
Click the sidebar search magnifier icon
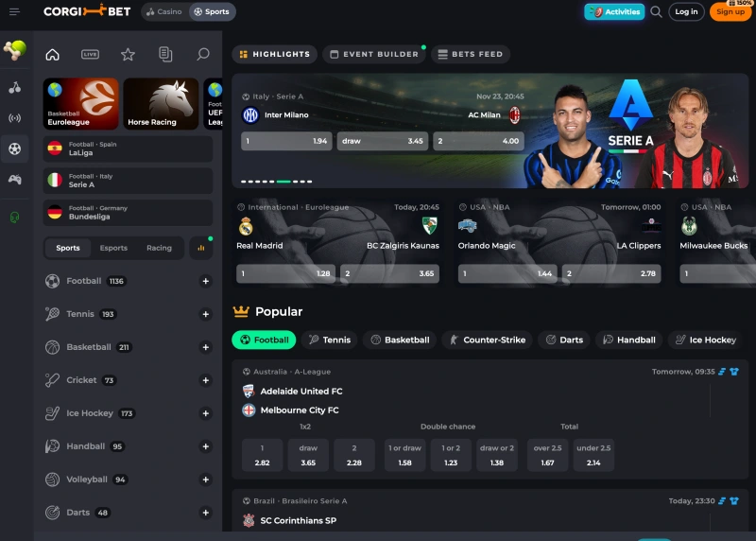(203, 55)
